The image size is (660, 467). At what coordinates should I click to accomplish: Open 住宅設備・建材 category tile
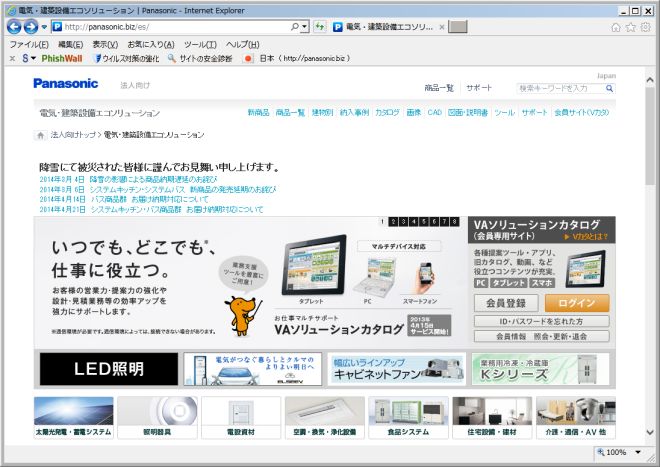[492, 417]
